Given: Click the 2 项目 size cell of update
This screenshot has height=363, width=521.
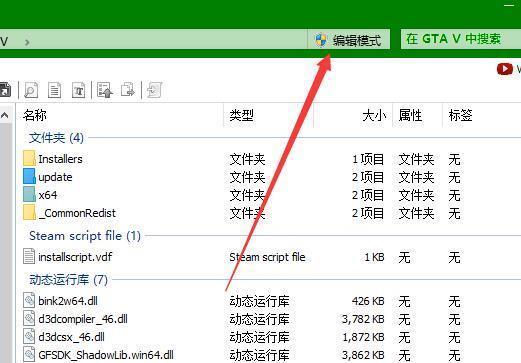Looking at the screenshot, I should [x=368, y=177].
